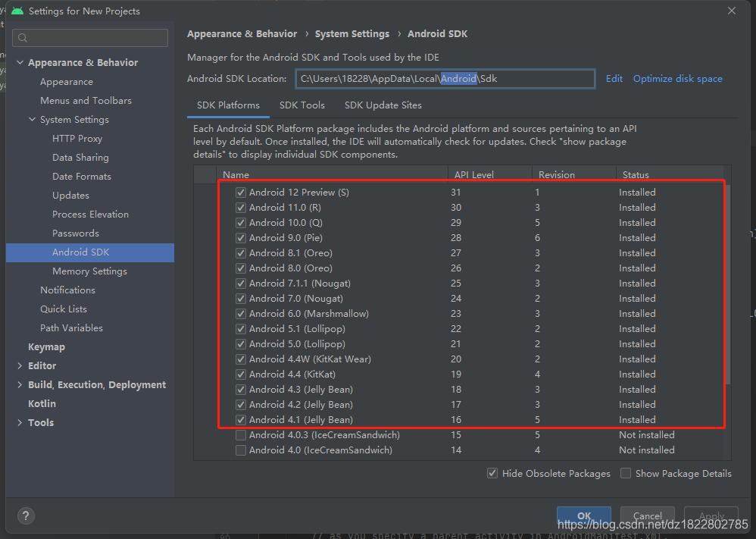The width and height of the screenshot is (756, 539).
Task: Switch to the SDK Tools tab
Action: (302, 105)
